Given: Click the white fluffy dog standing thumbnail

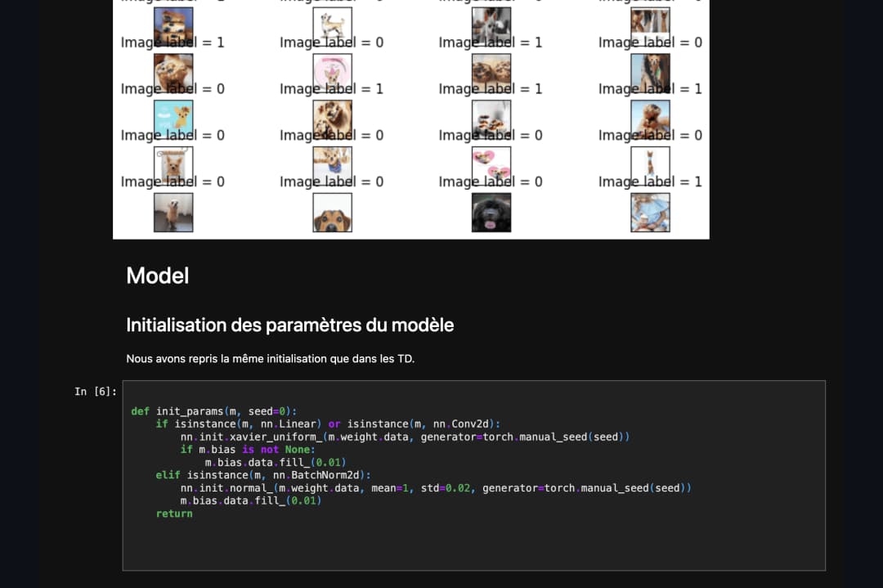Looking at the screenshot, I should 173,213.
